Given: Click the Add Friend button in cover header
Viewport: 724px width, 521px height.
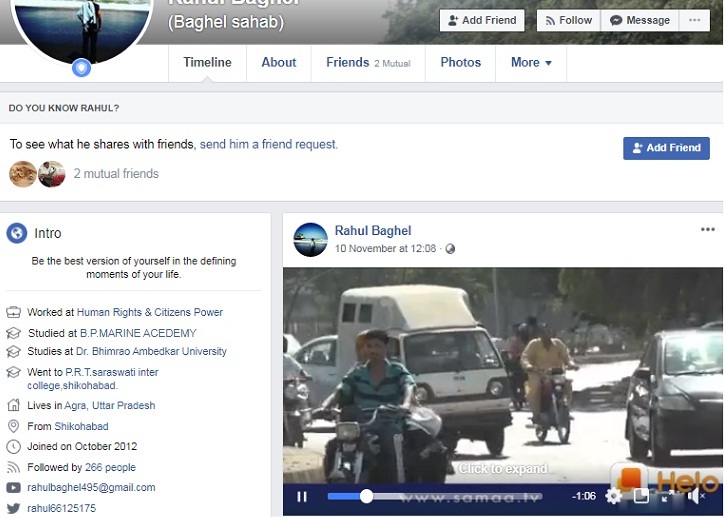Looking at the screenshot, I should (482, 20).
